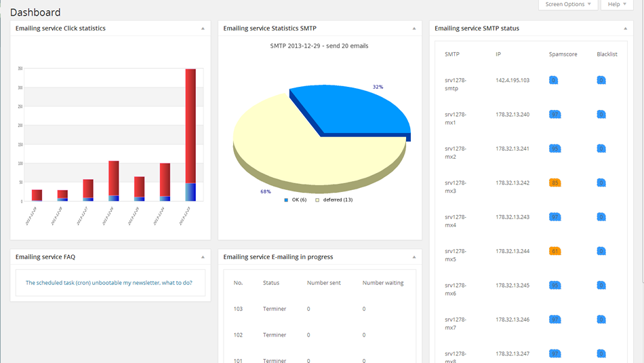Click the Blacklist column header
Screen dimensions: 644x363
607,54
